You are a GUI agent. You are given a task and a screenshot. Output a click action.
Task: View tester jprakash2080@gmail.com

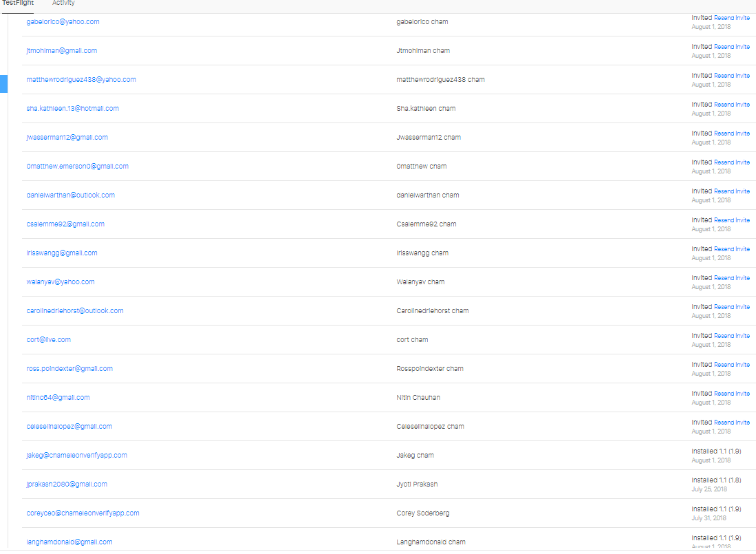(x=67, y=484)
